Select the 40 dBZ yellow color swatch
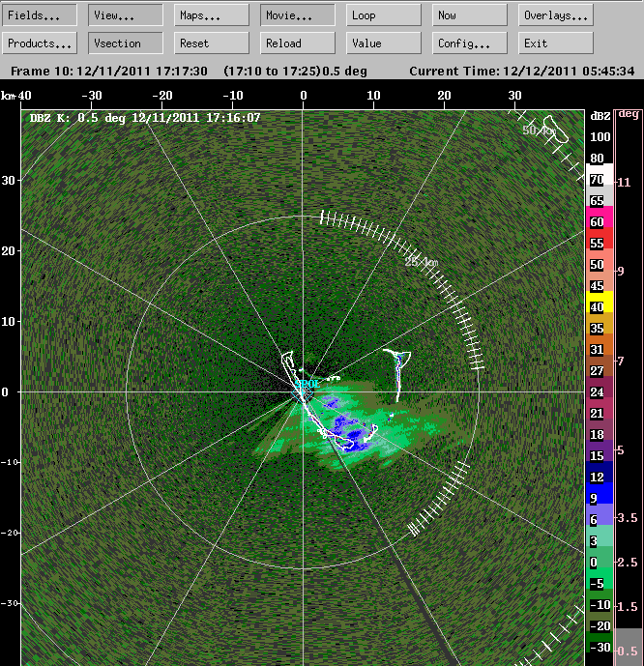The width and height of the screenshot is (644, 666). click(600, 302)
